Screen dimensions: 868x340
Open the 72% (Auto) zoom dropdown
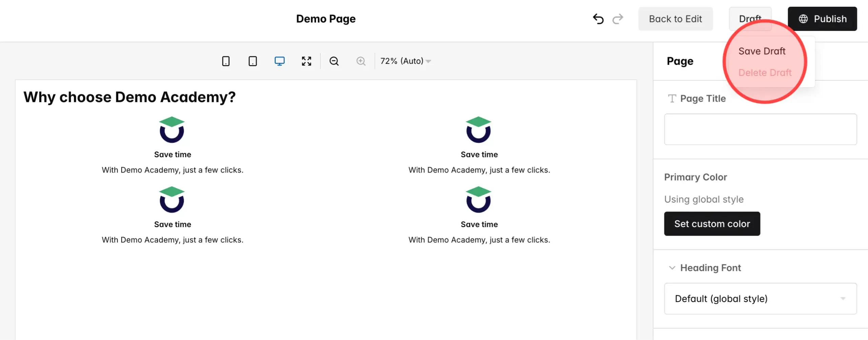(406, 61)
